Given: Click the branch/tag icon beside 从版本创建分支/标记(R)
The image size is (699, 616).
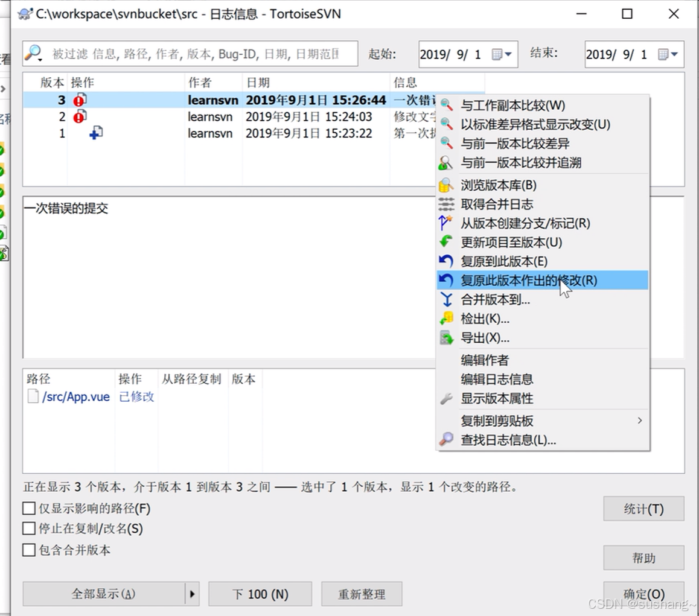Looking at the screenshot, I should [446, 223].
